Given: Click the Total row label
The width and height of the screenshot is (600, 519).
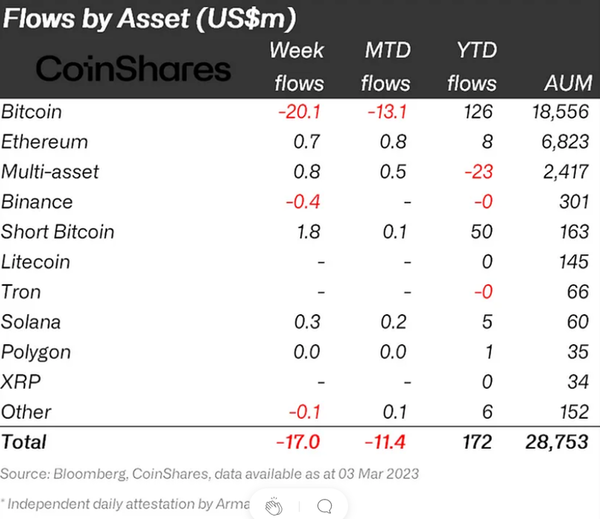Looking at the screenshot, I should [24, 441].
